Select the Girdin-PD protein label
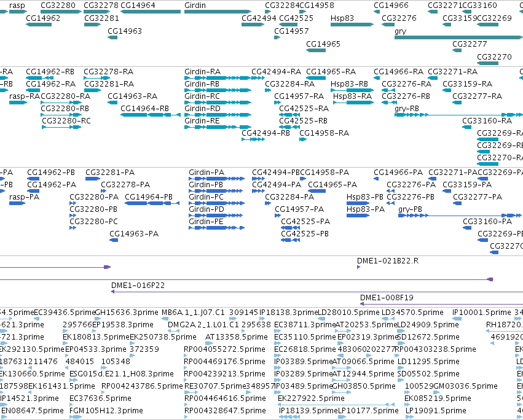This screenshot has height=420, width=523. 206,209
